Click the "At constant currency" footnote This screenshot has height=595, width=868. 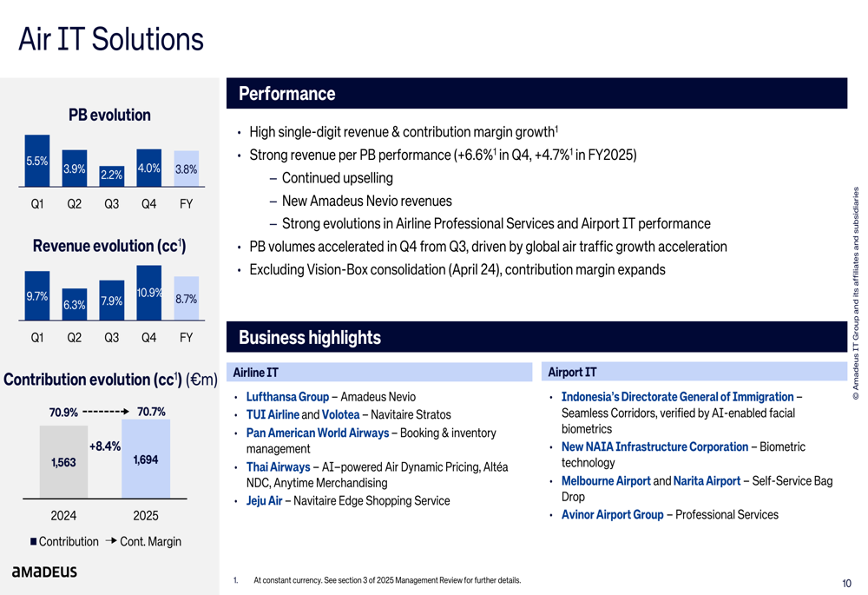point(387,580)
